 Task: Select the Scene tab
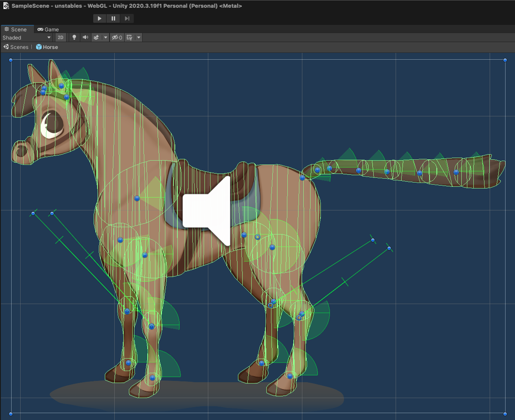point(15,29)
